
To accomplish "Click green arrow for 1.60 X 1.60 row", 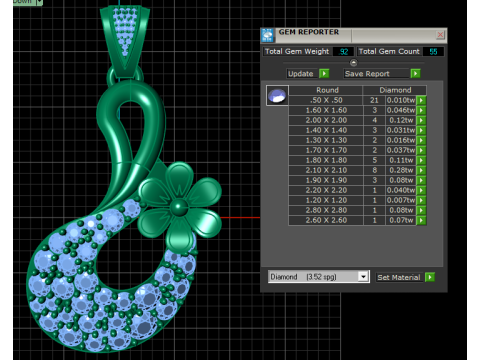I will click(x=421, y=110).
